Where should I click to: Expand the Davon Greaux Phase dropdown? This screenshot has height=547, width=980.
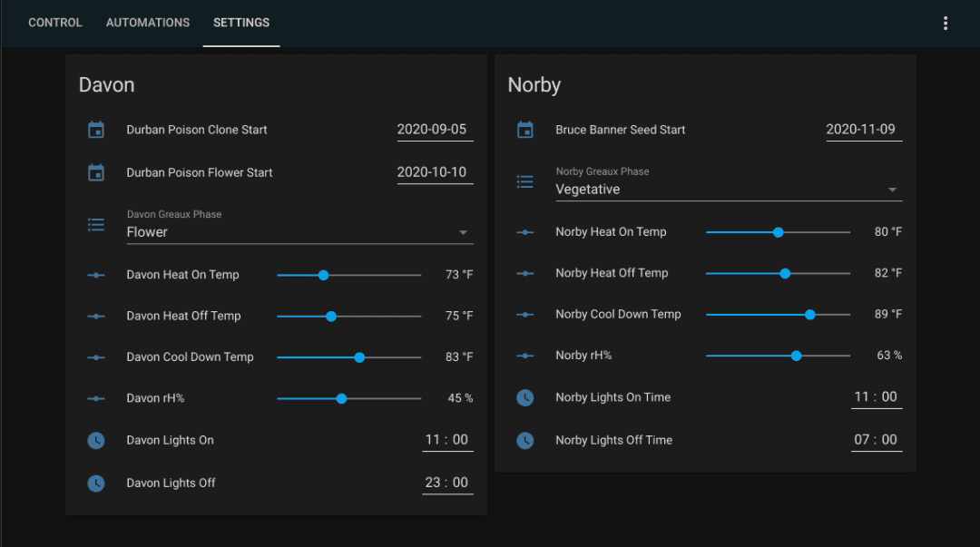463,232
